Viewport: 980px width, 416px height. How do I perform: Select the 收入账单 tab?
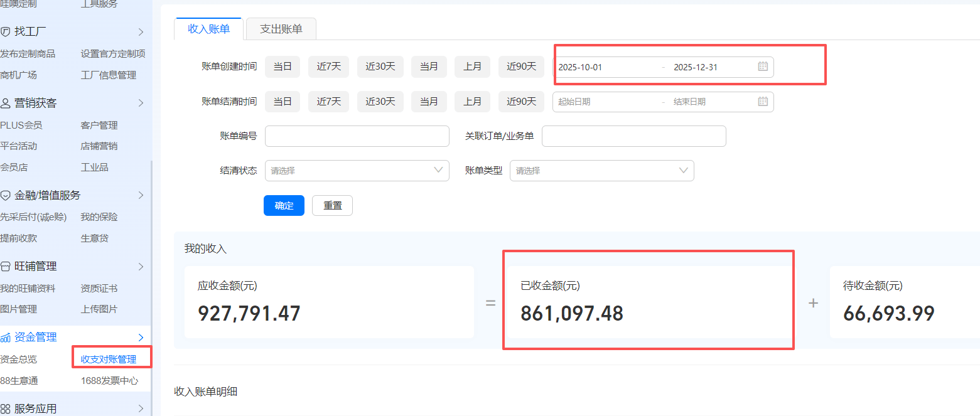click(208, 29)
